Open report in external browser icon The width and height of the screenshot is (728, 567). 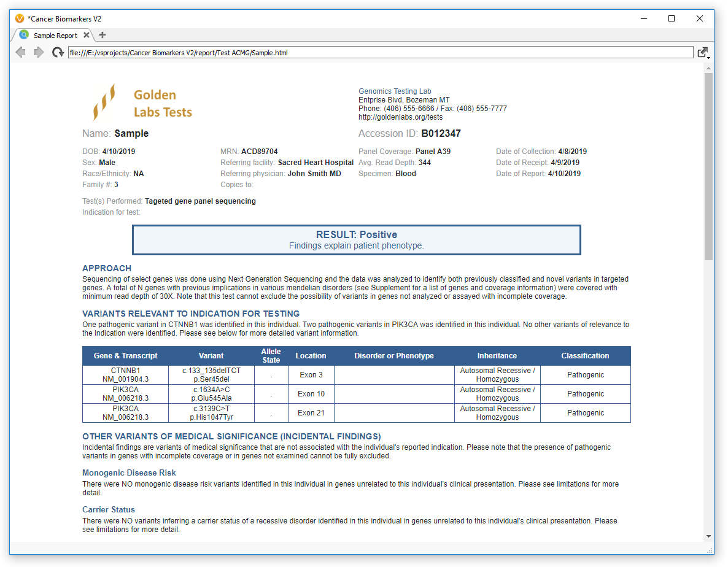point(702,52)
